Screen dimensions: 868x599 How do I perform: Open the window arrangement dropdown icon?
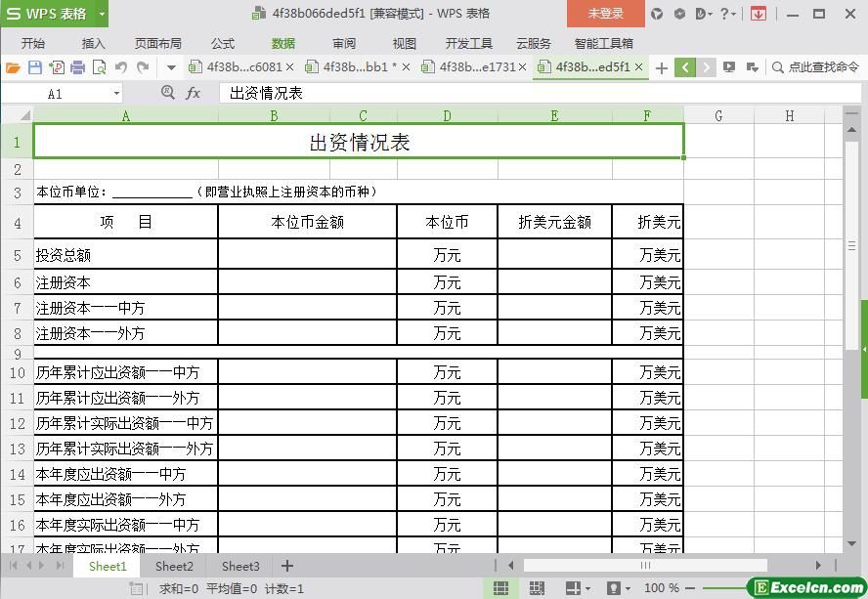752,67
